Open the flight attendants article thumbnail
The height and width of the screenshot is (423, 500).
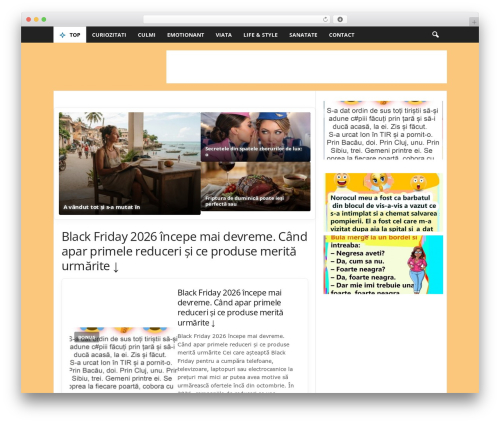point(256,137)
